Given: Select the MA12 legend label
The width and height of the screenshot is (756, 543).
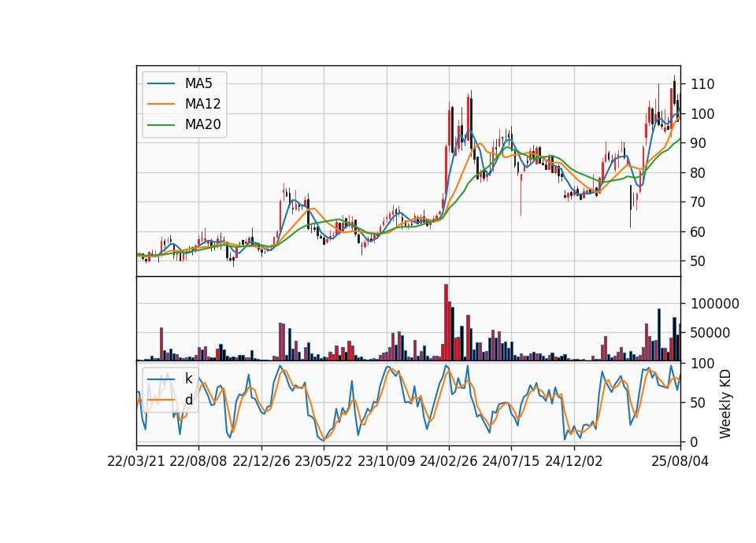Looking at the screenshot, I should click(202, 104).
